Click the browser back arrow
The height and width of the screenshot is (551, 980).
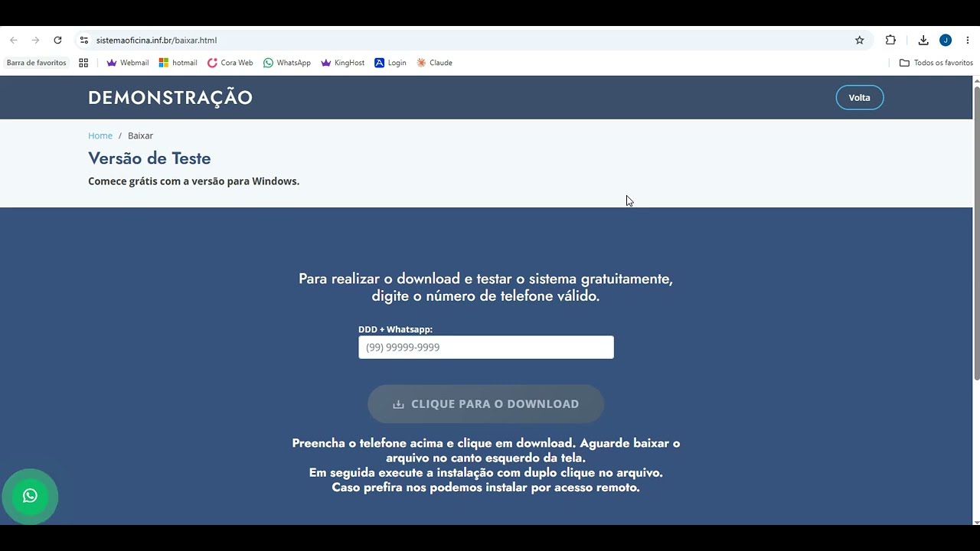pos(14,40)
